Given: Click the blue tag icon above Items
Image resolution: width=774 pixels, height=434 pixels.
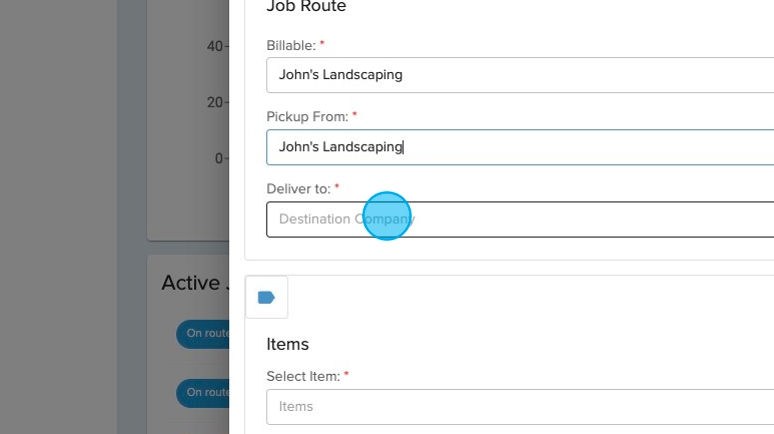Looking at the screenshot, I should click(x=266, y=297).
